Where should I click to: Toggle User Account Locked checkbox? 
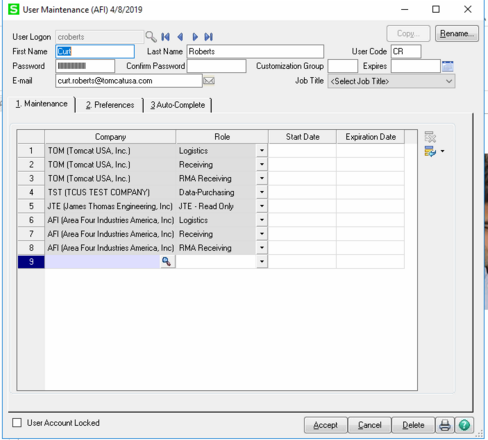pos(17,423)
